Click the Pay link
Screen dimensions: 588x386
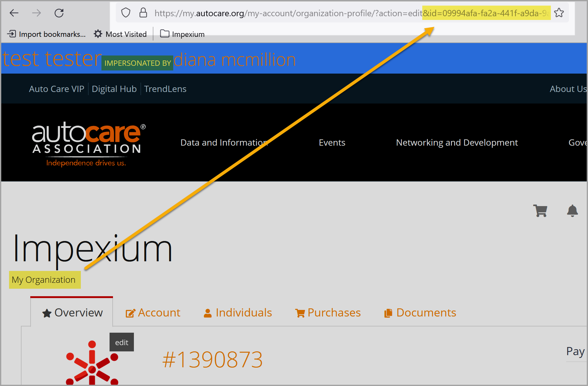pyautogui.click(x=576, y=351)
